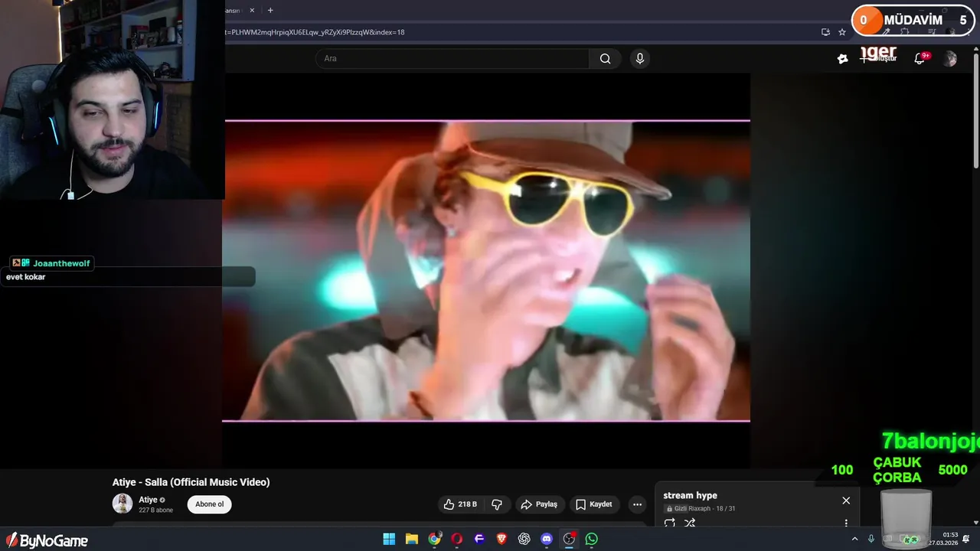Open Discord from taskbar
This screenshot has height=551, width=980.
pyautogui.click(x=547, y=539)
